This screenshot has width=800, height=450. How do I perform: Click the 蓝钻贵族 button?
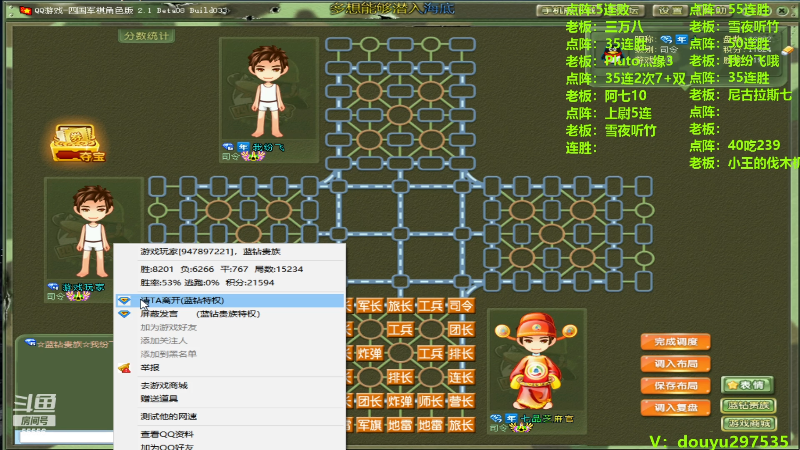748,406
